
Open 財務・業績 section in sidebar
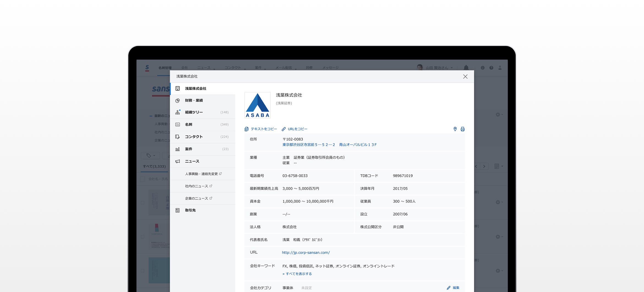click(203, 101)
